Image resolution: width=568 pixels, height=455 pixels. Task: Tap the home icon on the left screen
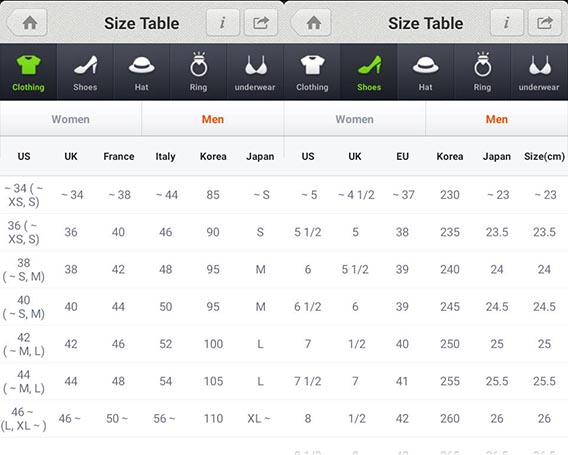tap(28, 23)
